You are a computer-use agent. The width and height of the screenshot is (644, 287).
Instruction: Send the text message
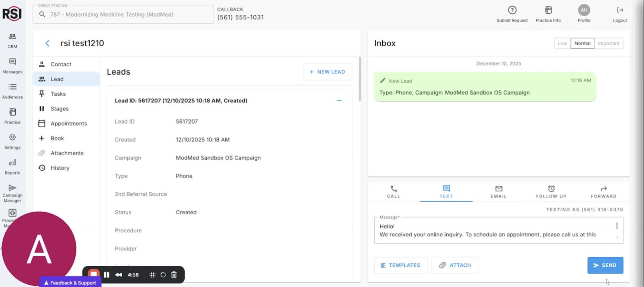click(x=605, y=265)
